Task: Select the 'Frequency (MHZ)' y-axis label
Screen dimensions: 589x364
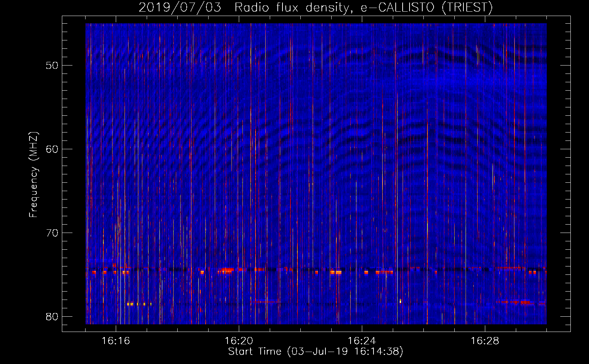Action: point(33,175)
